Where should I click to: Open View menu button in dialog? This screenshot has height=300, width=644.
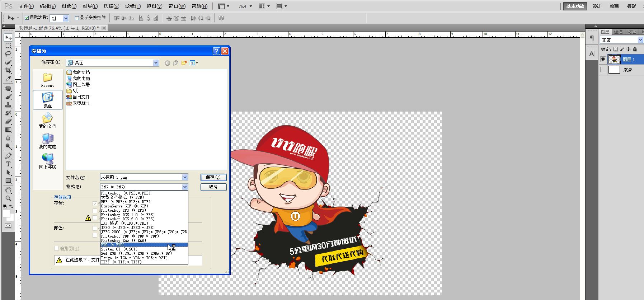point(194,63)
